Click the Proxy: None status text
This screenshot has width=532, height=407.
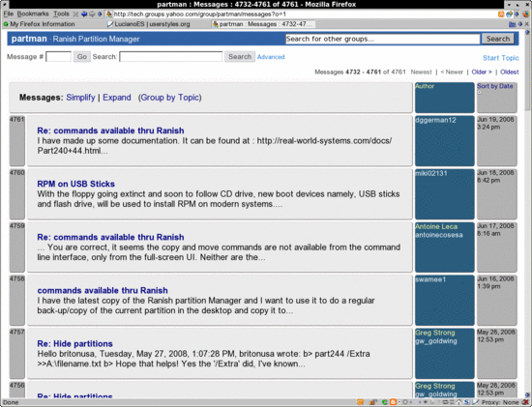[x=500, y=402]
